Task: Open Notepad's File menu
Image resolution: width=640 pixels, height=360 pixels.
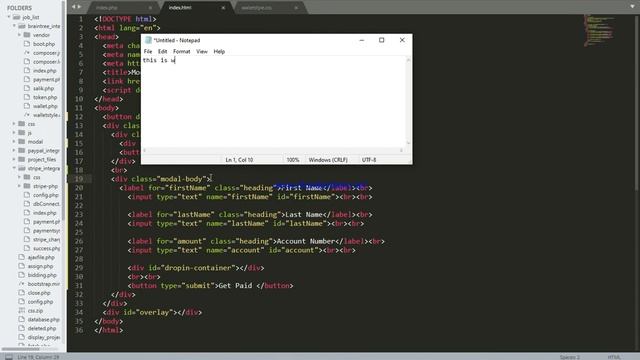Action: point(148,51)
